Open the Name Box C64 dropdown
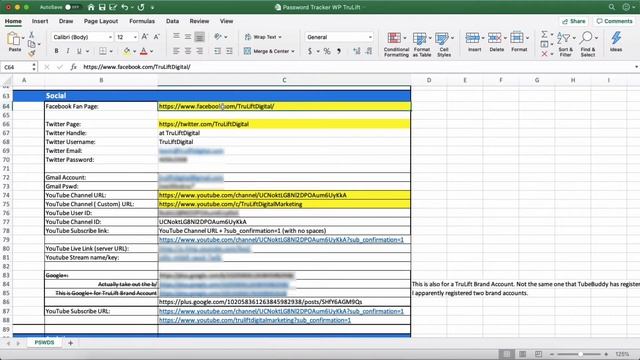 (34, 67)
